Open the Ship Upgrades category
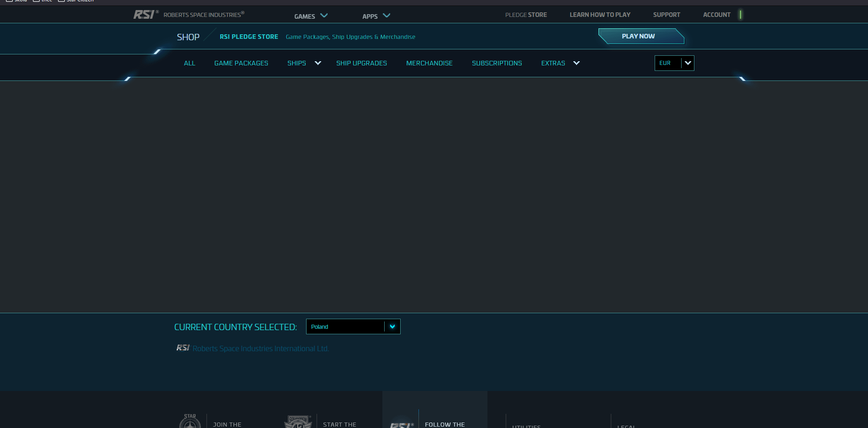The width and height of the screenshot is (868, 428). [361, 63]
